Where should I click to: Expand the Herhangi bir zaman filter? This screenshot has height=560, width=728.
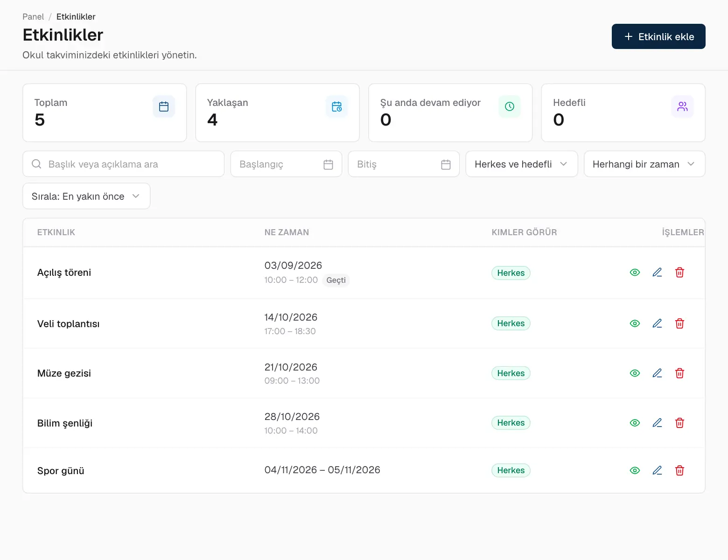[644, 164]
